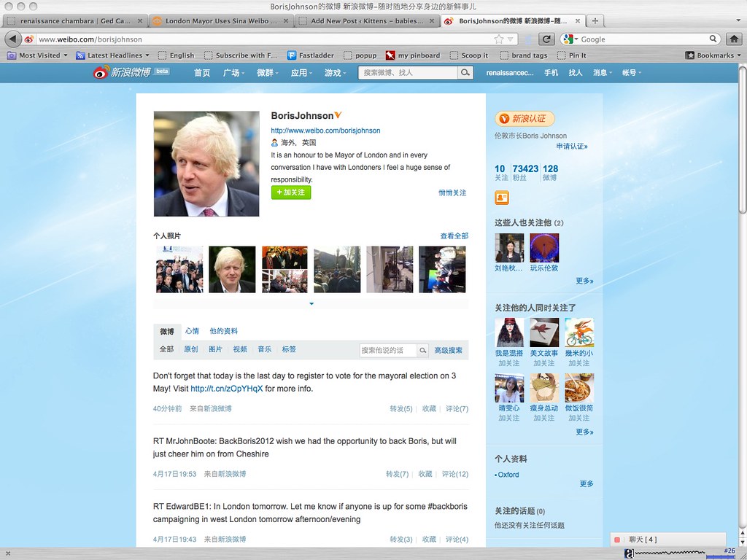Screen dimensions: 747x560
Task: Click the 73423 粉丝 followers count
Action: point(525,172)
